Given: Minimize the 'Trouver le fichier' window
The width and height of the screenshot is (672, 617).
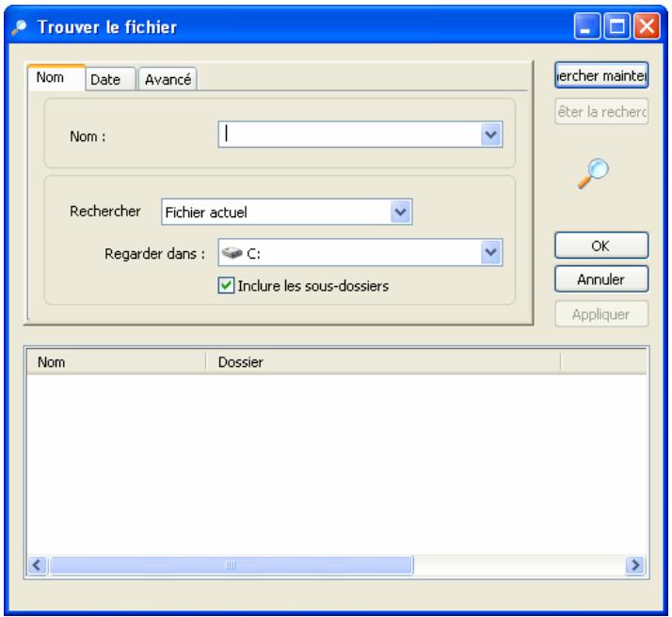Looking at the screenshot, I should pyautogui.click(x=586, y=26).
